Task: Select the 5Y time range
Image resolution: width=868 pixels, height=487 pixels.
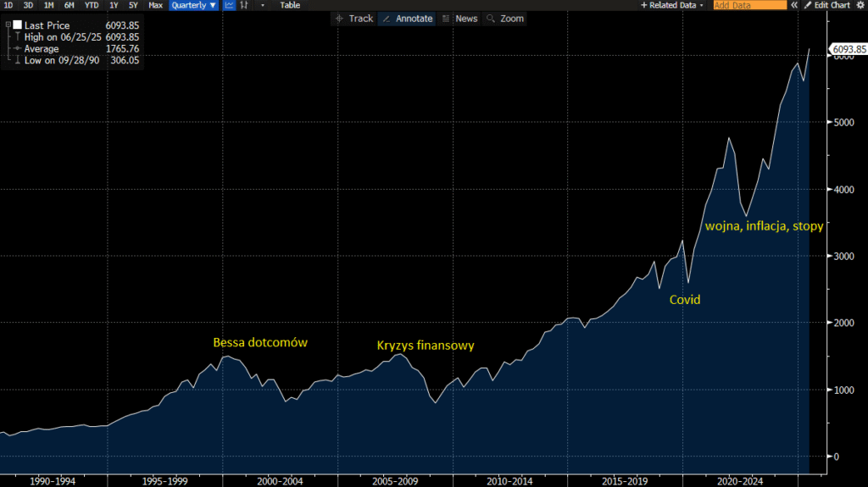Action: [x=133, y=5]
